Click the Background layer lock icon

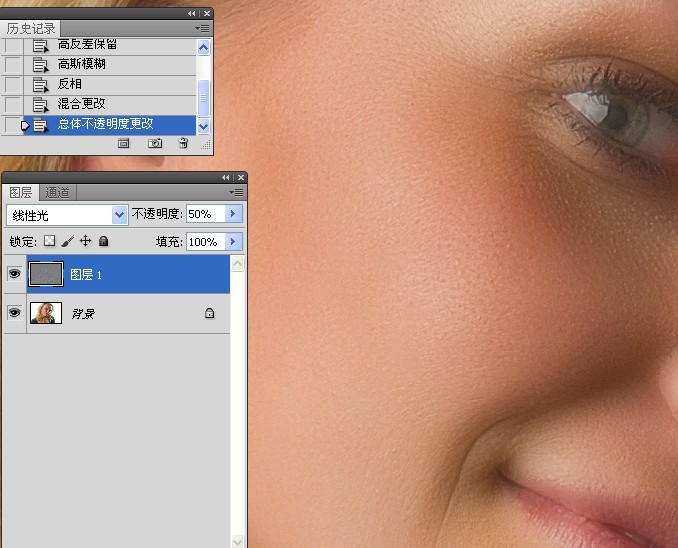[x=209, y=313]
